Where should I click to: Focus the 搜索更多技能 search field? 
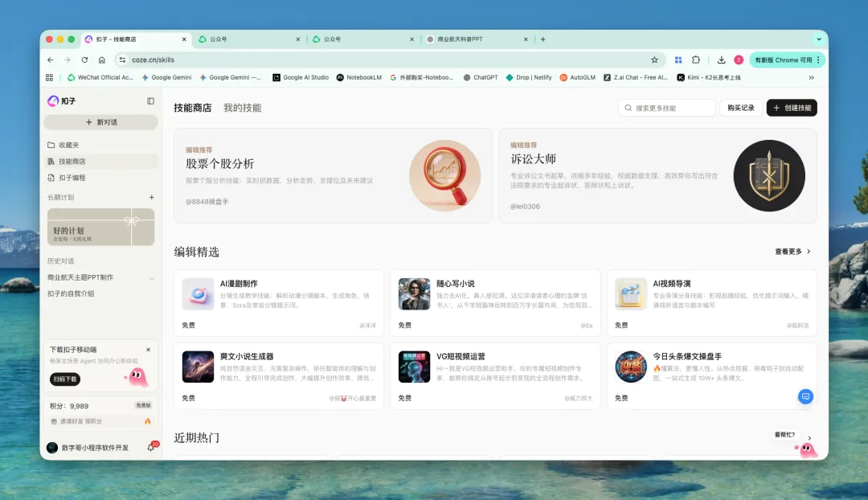pos(666,108)
